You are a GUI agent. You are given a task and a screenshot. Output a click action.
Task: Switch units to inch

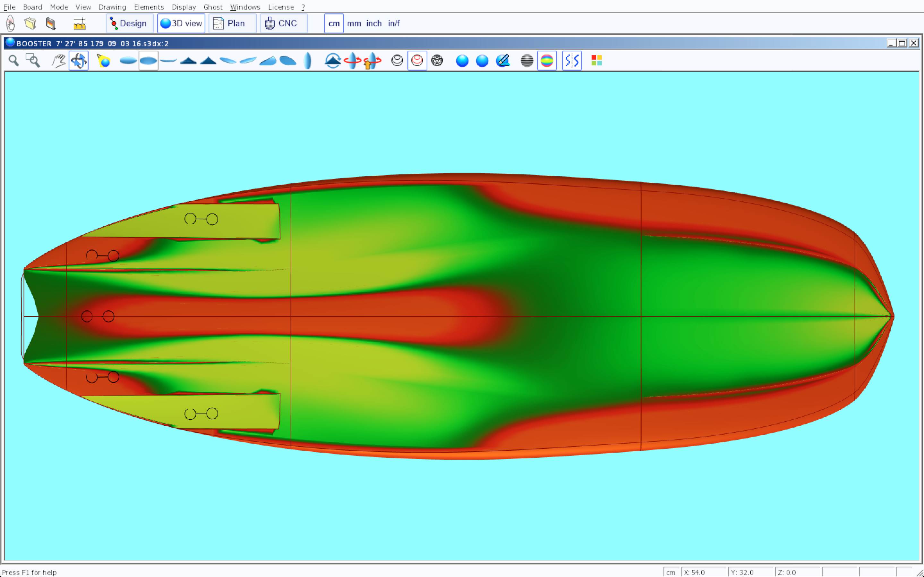374,23
